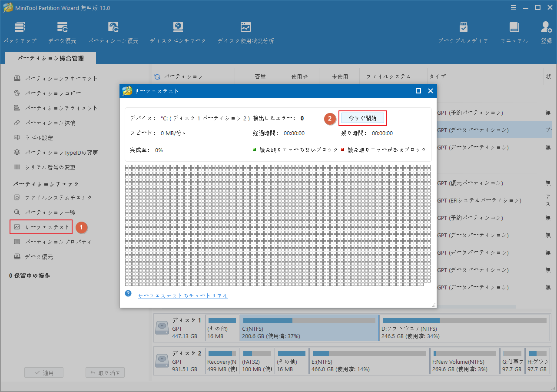This screenshot has width=557, height=392.
Task: Sort by the 未使用 column header
Action: [x=340, y=77]
